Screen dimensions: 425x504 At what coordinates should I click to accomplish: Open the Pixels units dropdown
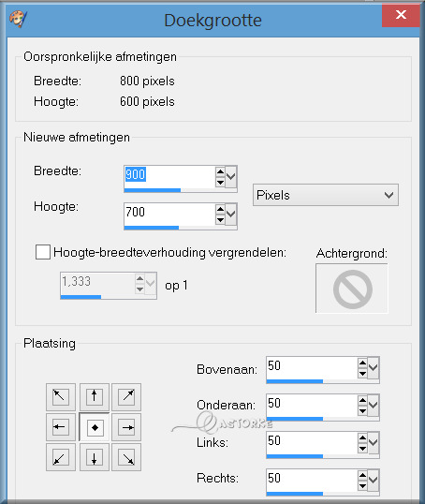326,195
